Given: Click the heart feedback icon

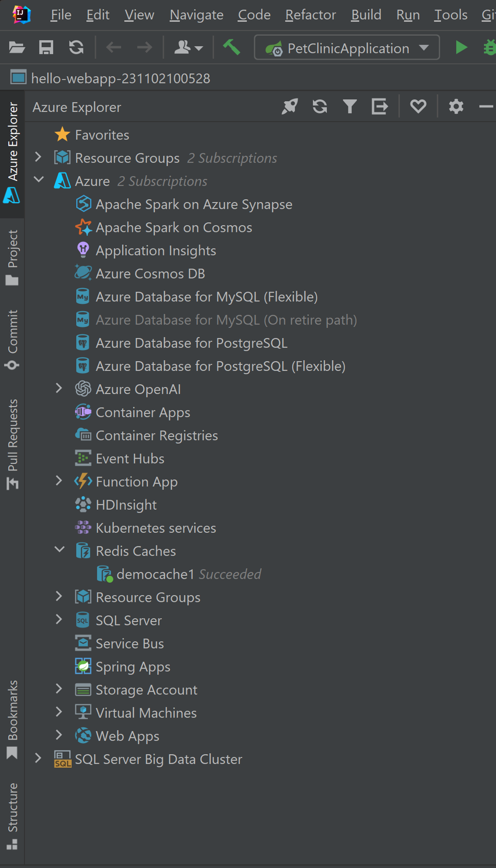Looking at the screenshot, I should 418,107.
